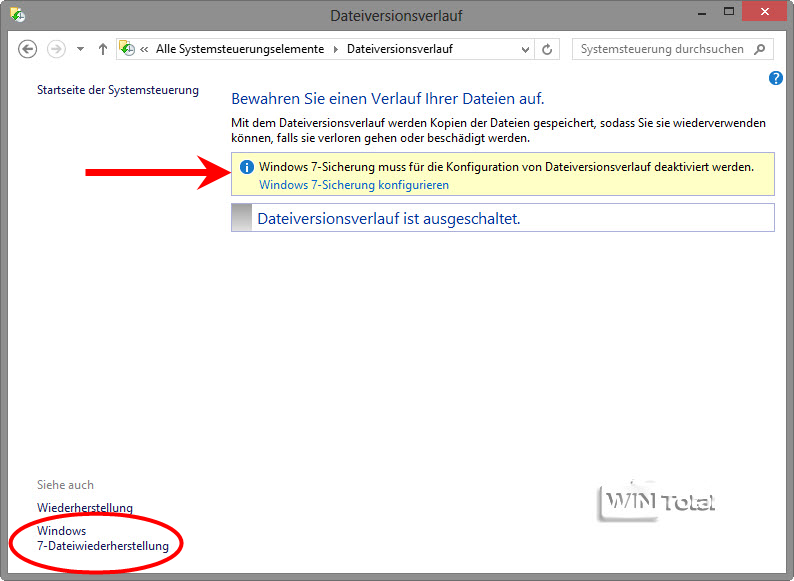
Task: Click the grey status indicator beside ausgeschaltet
Action: point(242,218)
